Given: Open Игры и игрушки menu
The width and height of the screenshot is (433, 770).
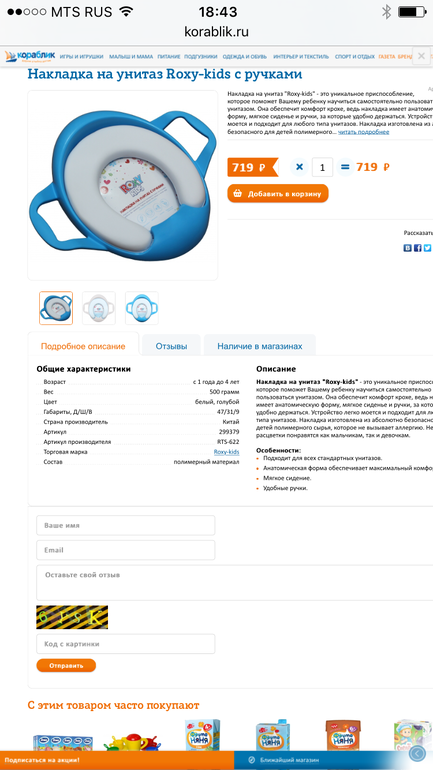Looking at the screenshot, I should click(x=81, y=56).
